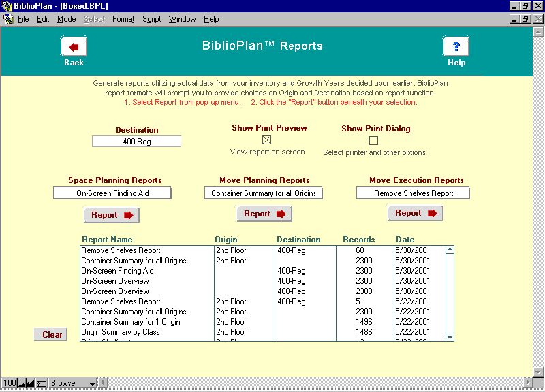
Task: Select Container Summary for all Origins dated 5/30/2001
Action: tap(263, 261)
